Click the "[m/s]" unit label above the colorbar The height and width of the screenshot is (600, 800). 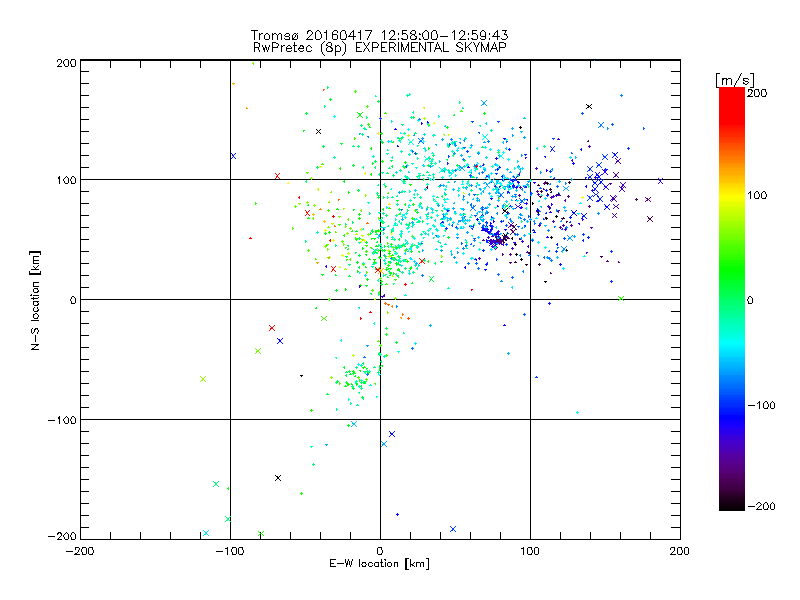(735, 80)
